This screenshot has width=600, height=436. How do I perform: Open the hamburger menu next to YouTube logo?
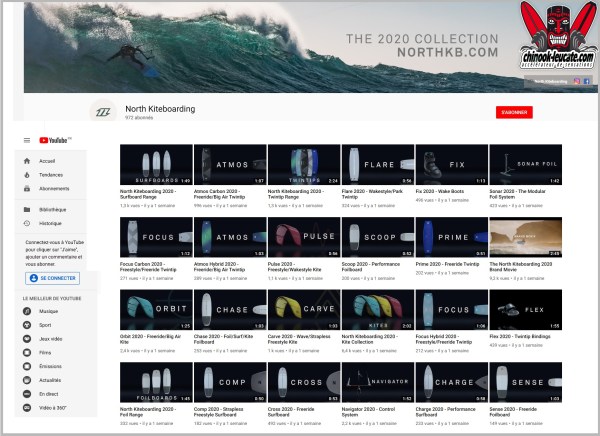[27, 140]
